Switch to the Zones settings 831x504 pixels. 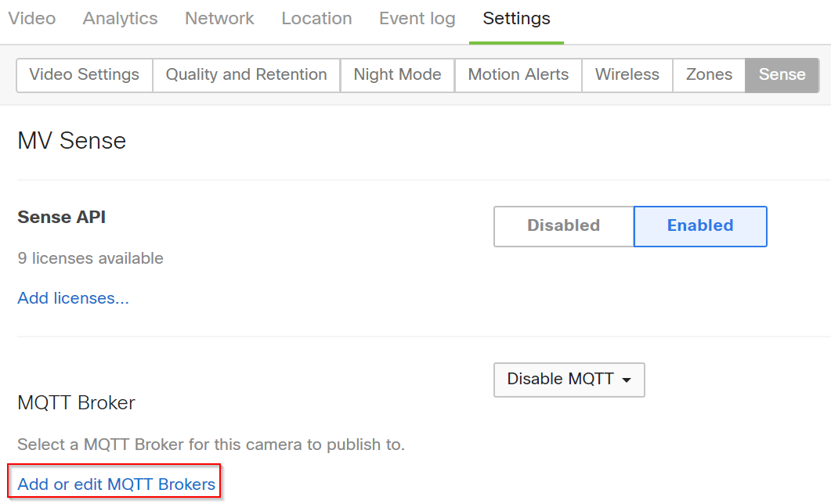pos(708,74)
